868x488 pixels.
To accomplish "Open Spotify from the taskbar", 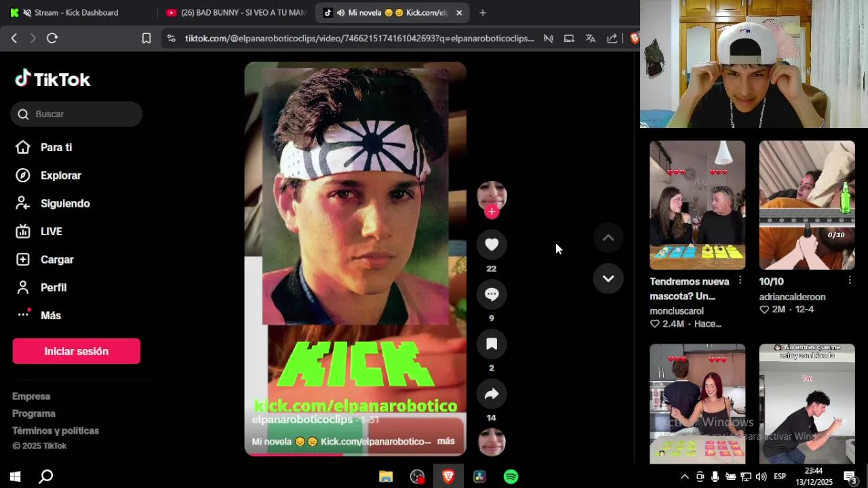I will coord(511,476).
